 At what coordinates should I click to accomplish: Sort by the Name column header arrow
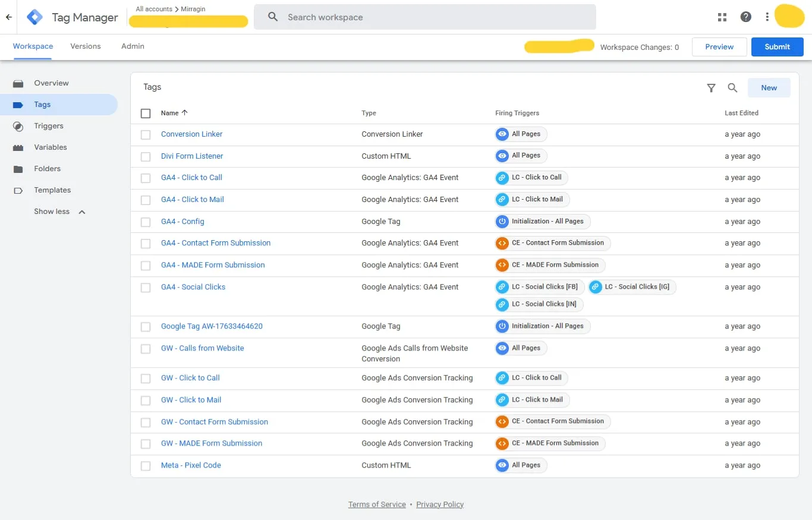pyautogui.click(x=184, y=113)
